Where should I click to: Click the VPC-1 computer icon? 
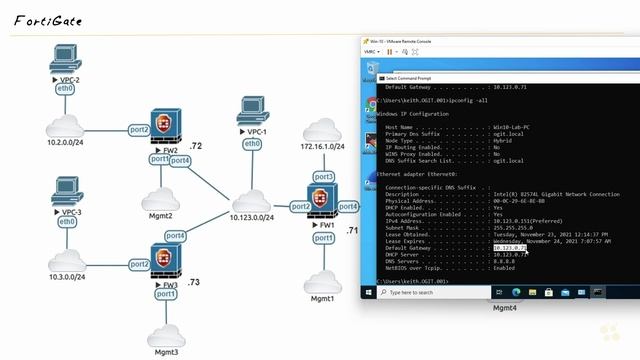pyautogui.click(x=253, y=111)
